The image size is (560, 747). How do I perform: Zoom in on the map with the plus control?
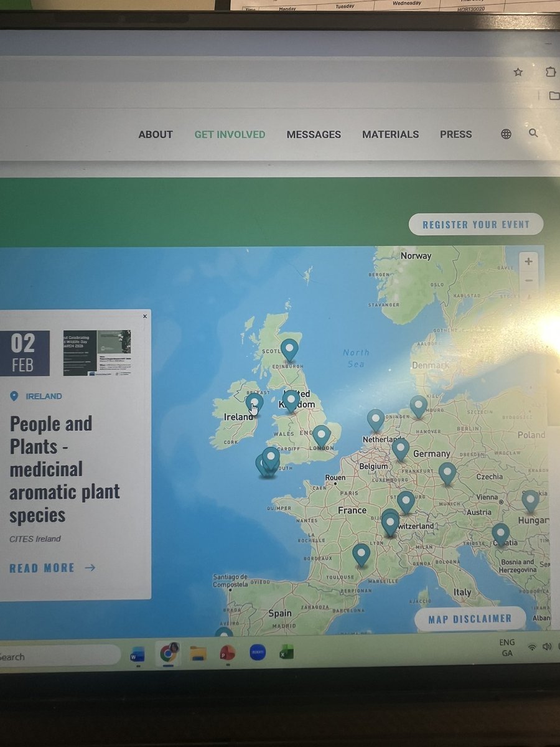point(528,261)
